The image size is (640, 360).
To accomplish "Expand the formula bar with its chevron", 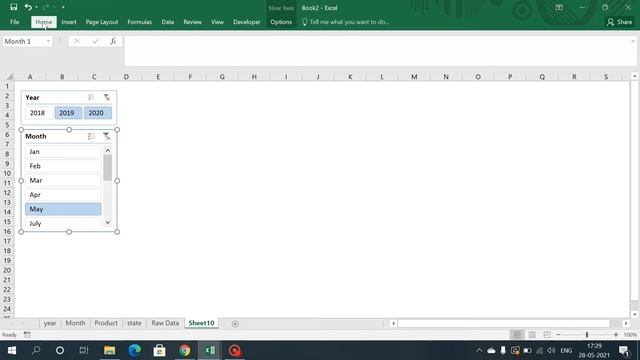I will 633,41.
